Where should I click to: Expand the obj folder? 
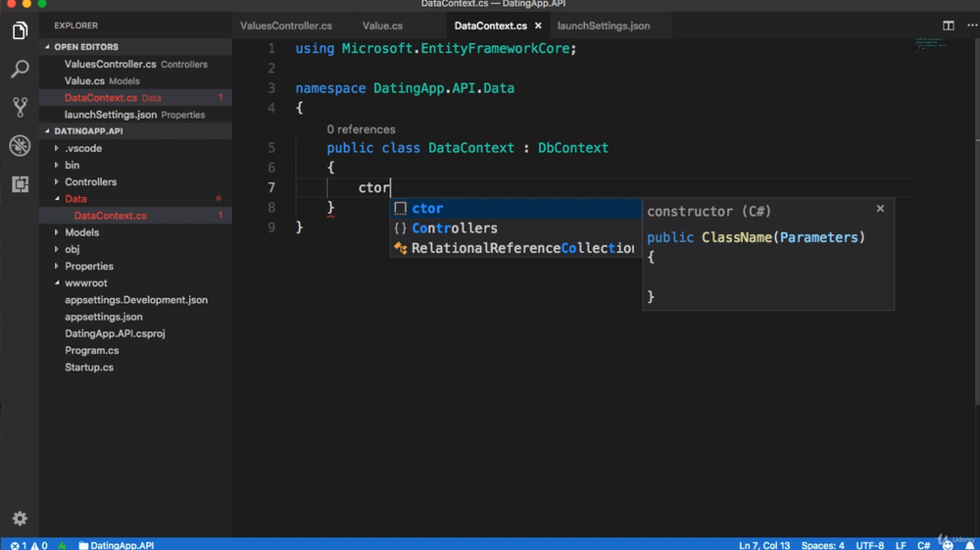coord(72,249)
